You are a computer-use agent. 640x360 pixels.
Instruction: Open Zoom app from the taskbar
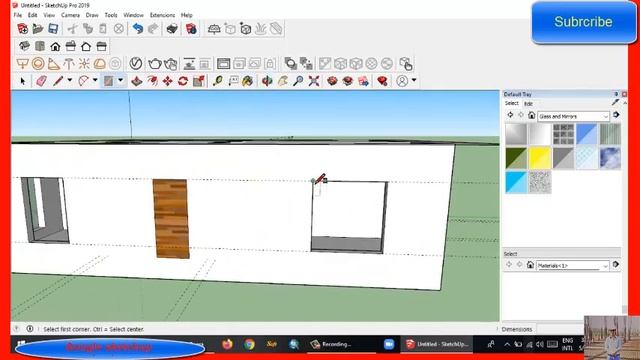389,344
